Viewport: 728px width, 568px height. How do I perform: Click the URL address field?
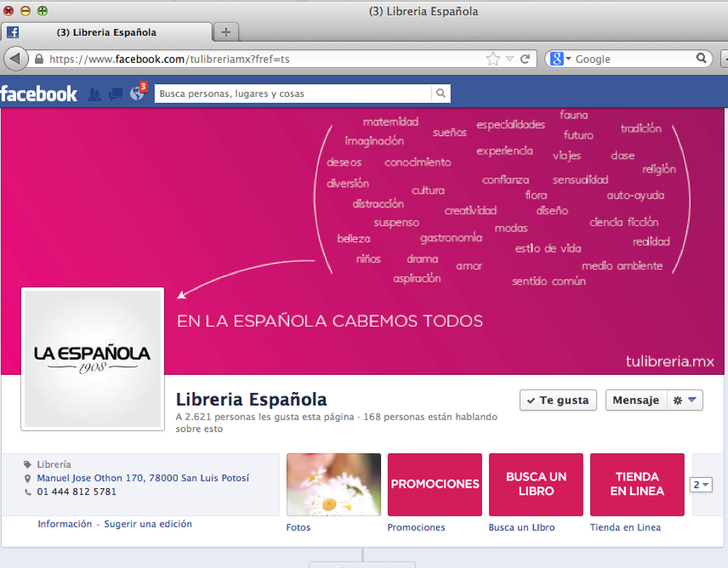click(x=265, y=59)
